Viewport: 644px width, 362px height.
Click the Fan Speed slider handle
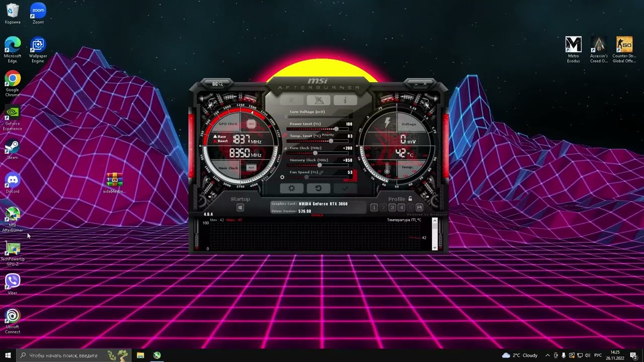click(x=306, y=177)
